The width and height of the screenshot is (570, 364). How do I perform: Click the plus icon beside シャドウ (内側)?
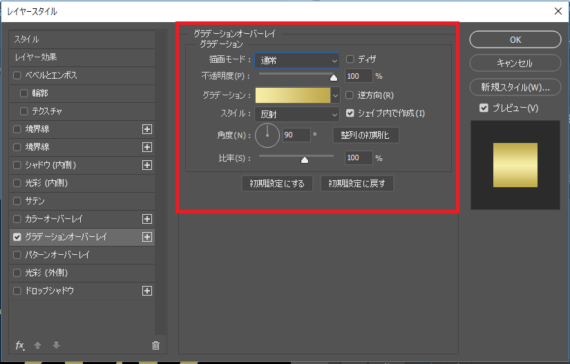[x=147, y=165]
